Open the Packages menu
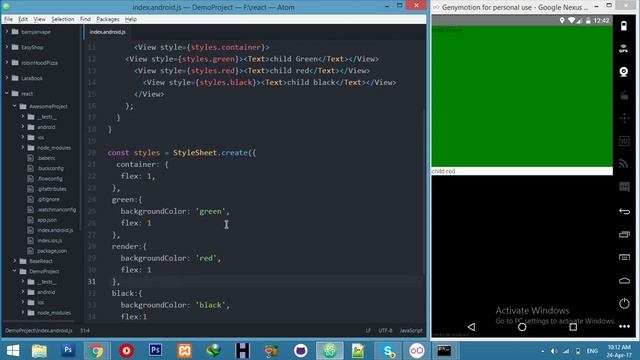 (x=108, y=19)
